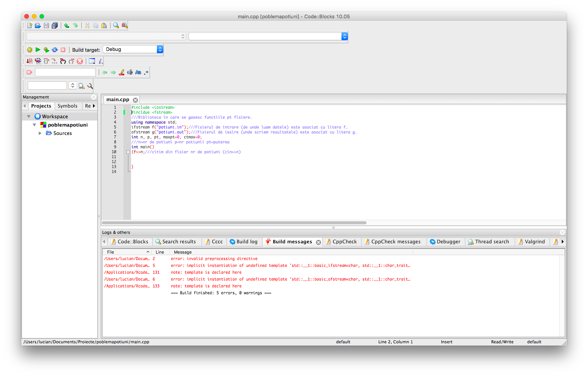This screenshot has height=376, width=588.
Task: Click the Build gear icon
Action: click(x=30, y=50)
